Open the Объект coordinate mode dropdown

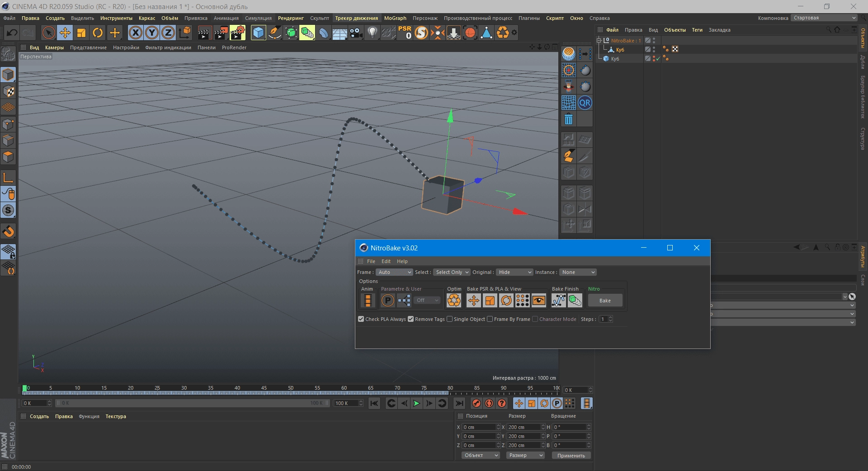pyautogui.click(x=481, y=455)
